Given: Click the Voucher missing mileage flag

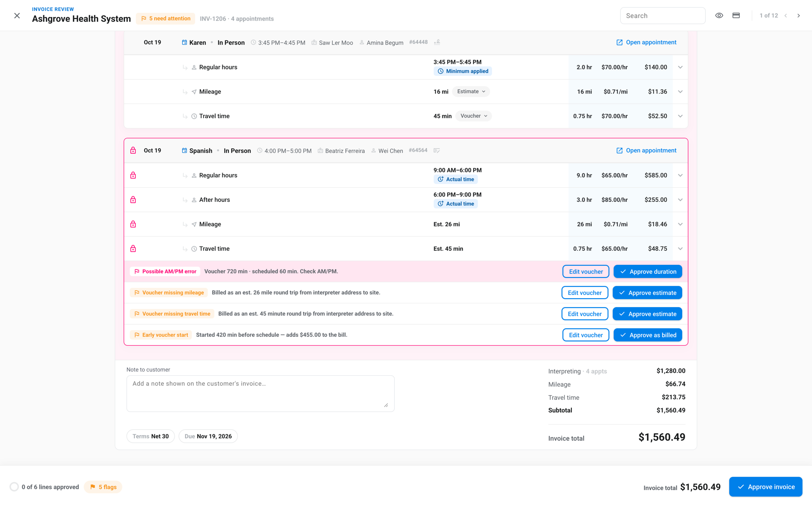Looking at the screenshot, I should pyautogui.click(x=169, y=293).
